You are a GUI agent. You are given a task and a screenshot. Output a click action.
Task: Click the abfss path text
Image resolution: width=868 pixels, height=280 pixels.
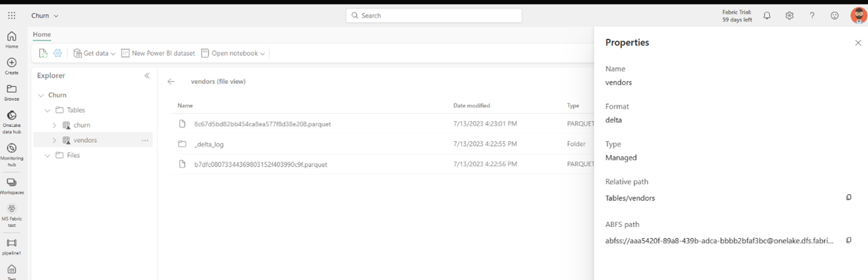click(x=720, y=241)
